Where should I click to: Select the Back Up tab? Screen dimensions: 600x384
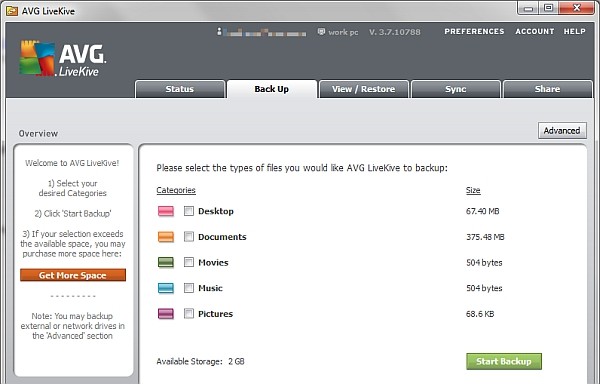coord(272,89)
